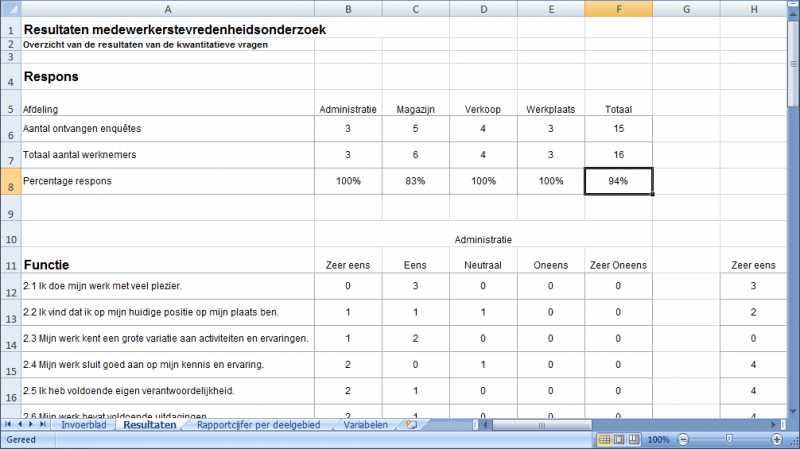800x449 pixels.
Task: Adjust the zoom slider handle
Action: 730,439
